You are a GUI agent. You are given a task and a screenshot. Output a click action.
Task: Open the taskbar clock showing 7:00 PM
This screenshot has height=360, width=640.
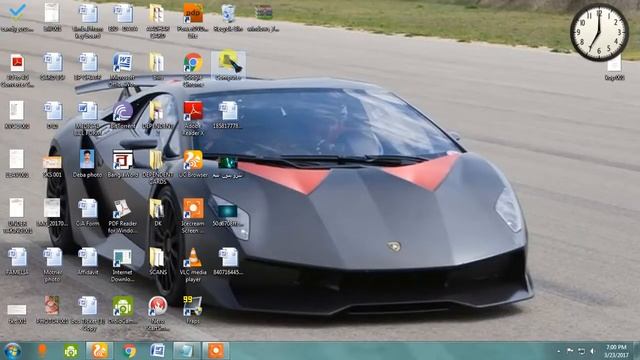tap(616, 351)
